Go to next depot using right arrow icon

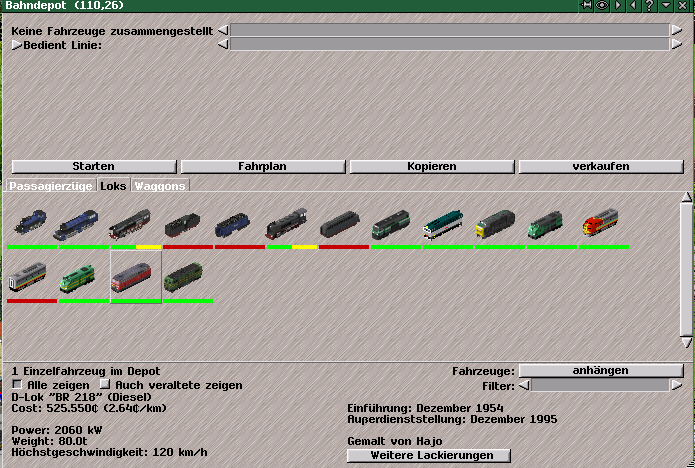point(619,6)
